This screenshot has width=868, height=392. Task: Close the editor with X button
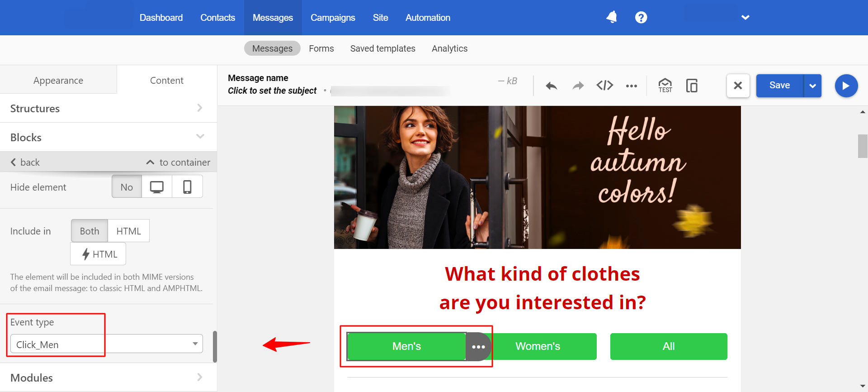738,86
